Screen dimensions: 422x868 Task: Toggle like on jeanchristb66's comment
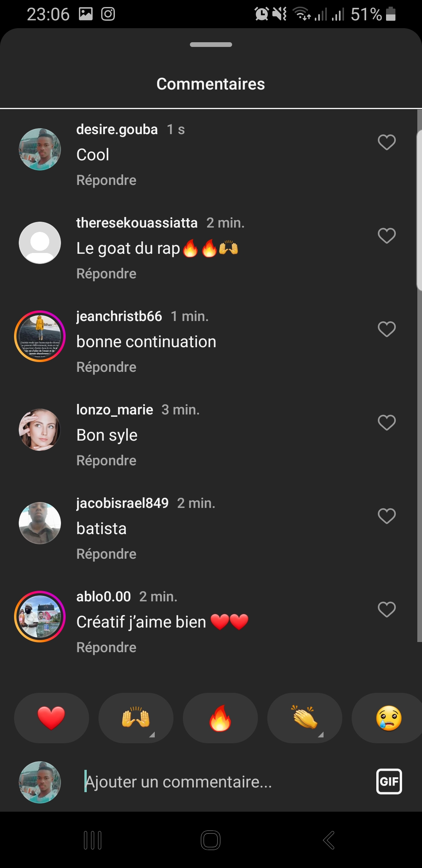point(386,329)
